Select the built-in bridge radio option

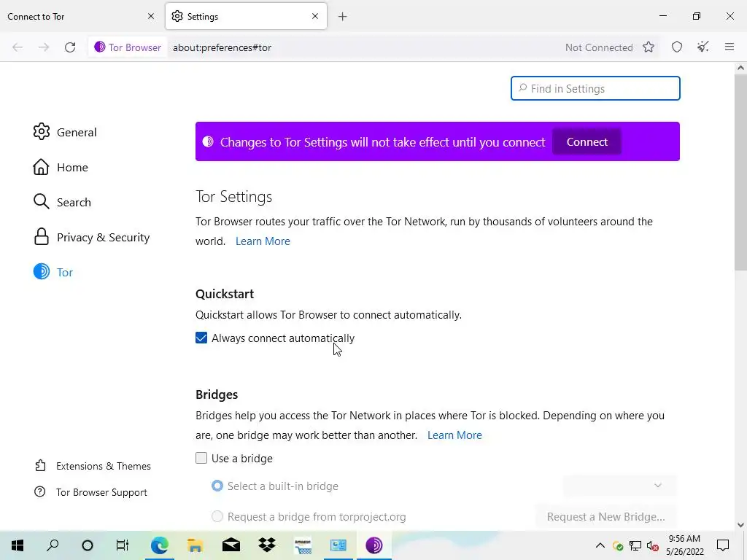coord(217,486)
